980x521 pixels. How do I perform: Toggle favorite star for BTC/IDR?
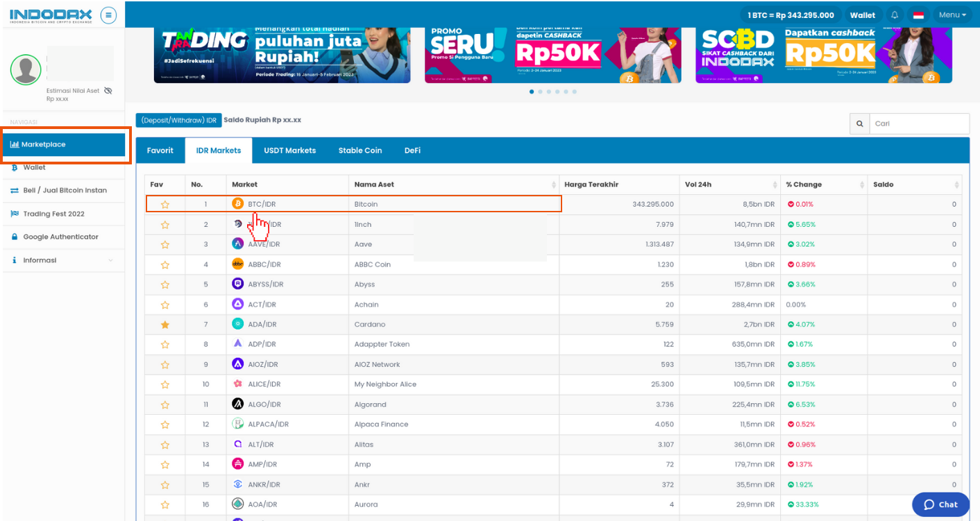[x=165, y=205]
